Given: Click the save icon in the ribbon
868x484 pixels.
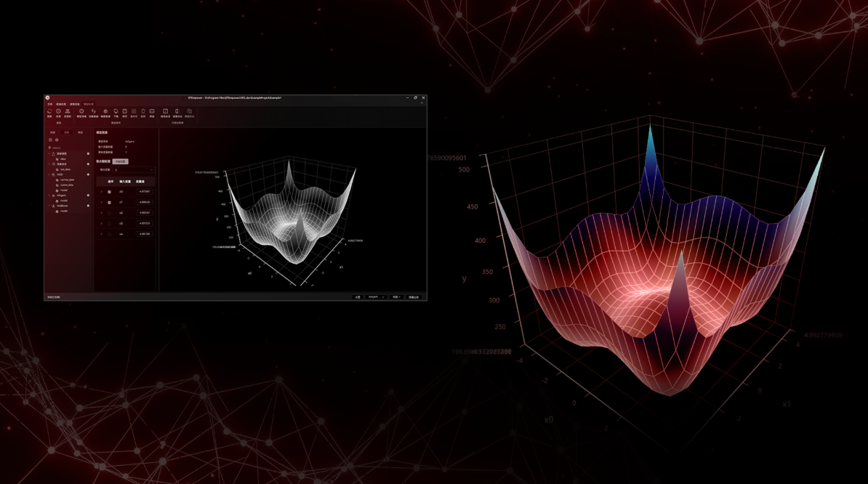Looking at the screenshot, I should click(x=124, y=112).
